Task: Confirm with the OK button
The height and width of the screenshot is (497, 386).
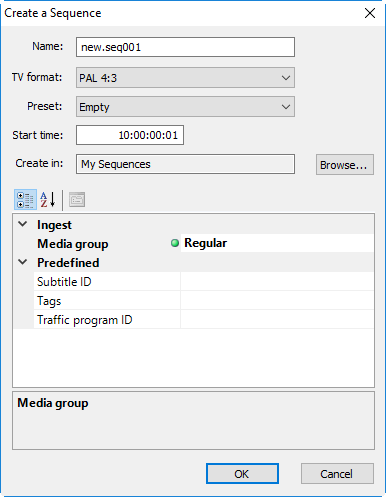Action: [x=242, y=473]
